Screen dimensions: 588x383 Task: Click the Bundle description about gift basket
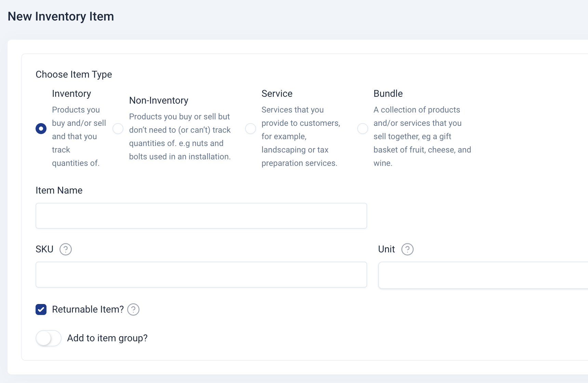pyautogui.click(x=422, y=136)
